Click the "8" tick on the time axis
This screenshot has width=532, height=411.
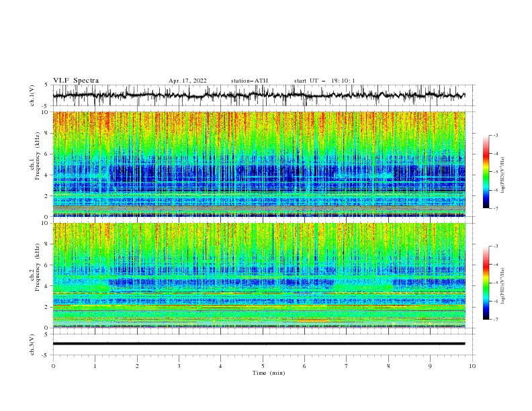click(x=388, y=366)
